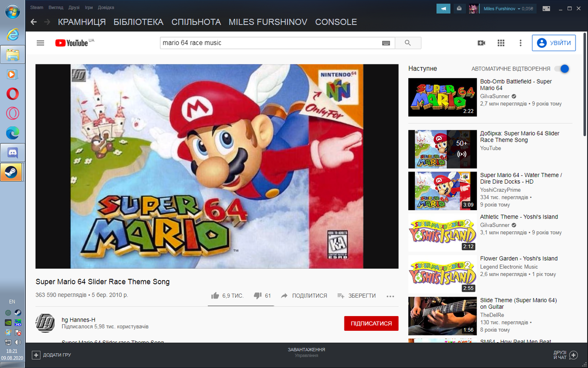Click the ПІДПИСАТИСЯ subscribe button
The image size is (588, 368).
(x=371, y=323)
